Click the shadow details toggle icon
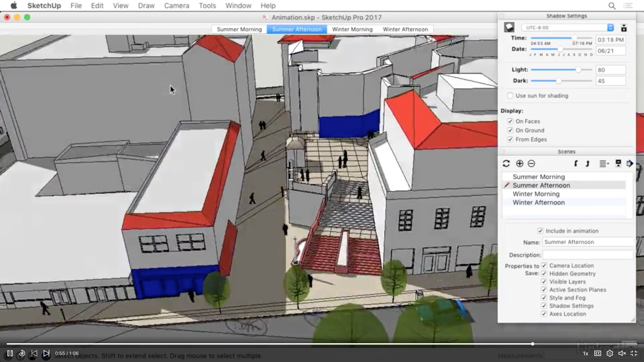 [624, 28]
